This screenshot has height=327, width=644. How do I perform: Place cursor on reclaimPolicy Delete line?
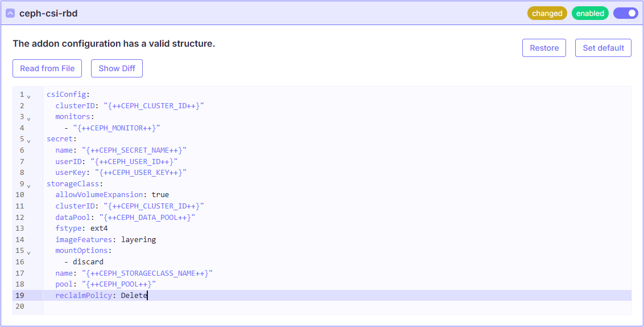click(101, 295)
